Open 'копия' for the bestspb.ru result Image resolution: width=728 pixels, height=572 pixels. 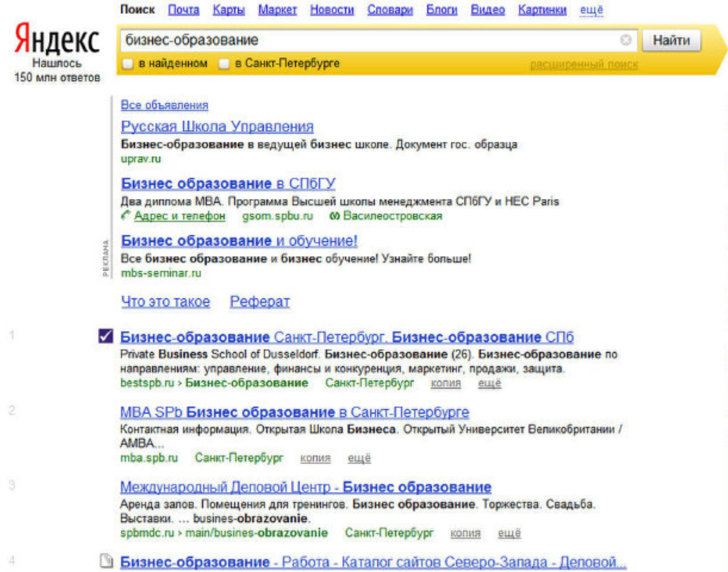pos(446,383)
